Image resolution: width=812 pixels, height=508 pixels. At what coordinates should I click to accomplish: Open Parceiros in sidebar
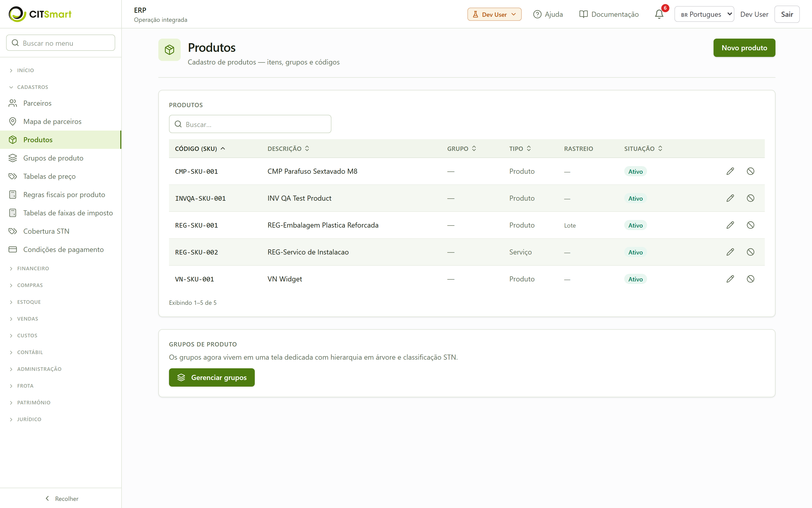coord(61,103)
